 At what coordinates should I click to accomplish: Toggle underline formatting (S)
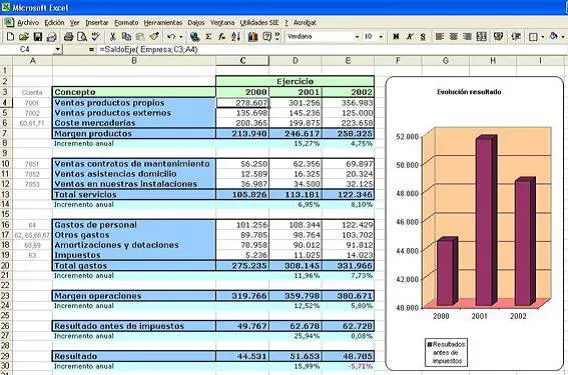[x=423, y=37]
